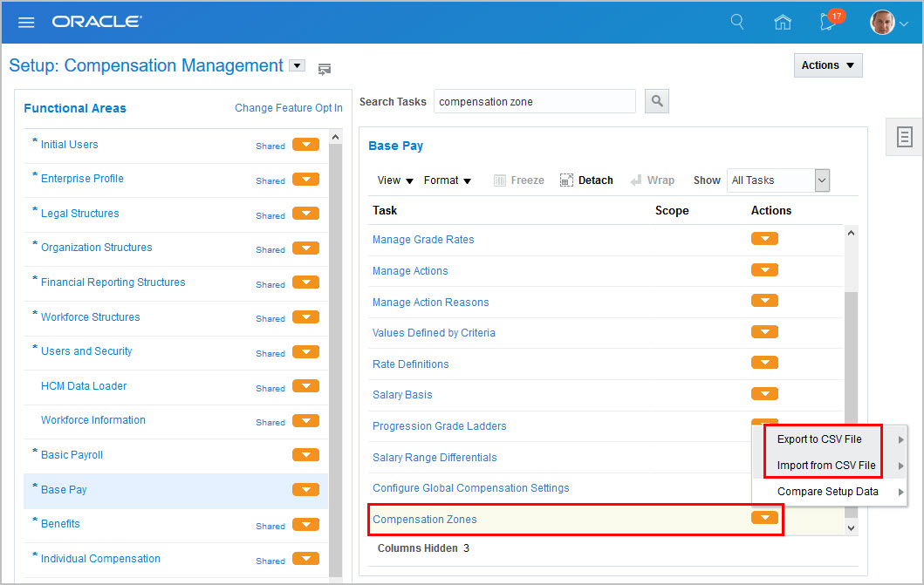Expand the Setup title dropdown arrow

(x=297, y=65)
